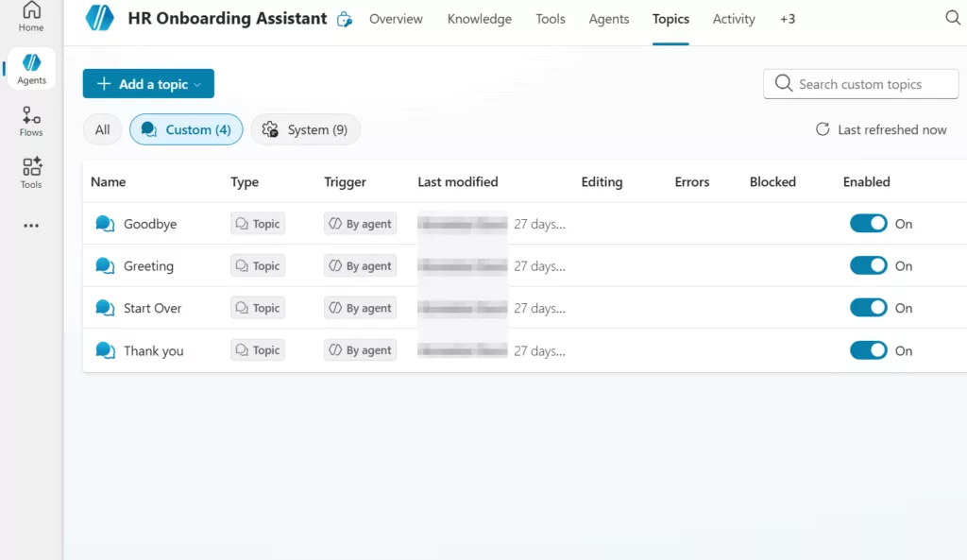Click the Errors column header
Screen dimensions: 967x560
point(692,182)
